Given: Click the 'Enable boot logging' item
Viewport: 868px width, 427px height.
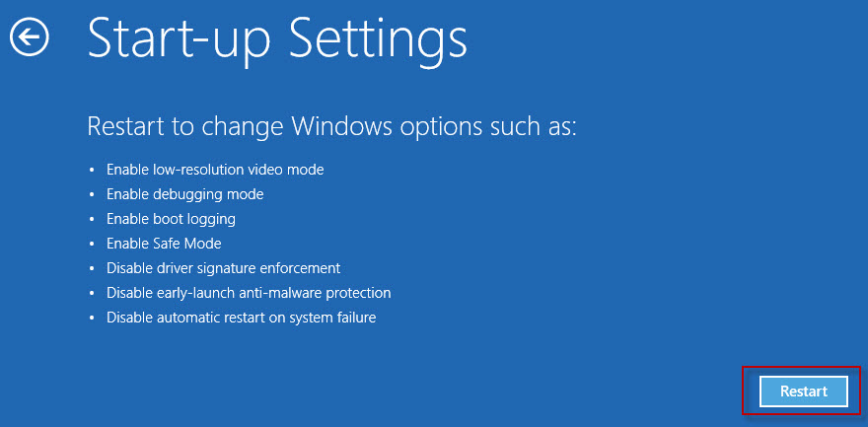Looking at the screenshot, I should 171,219.
